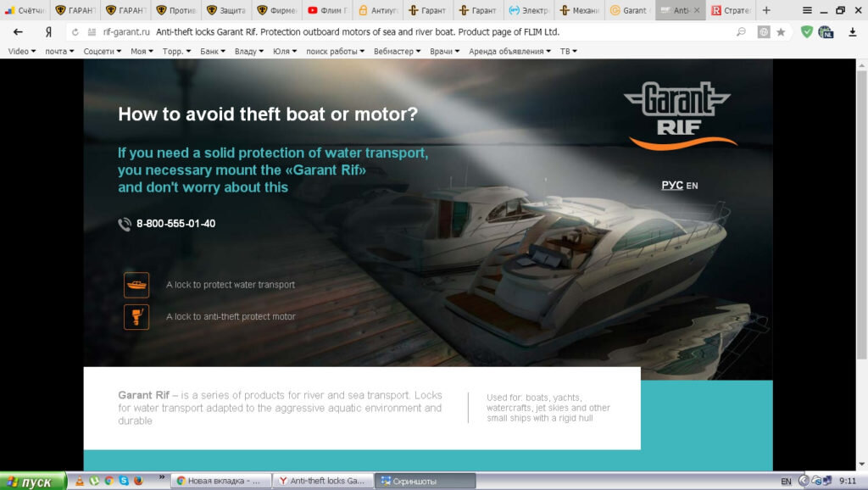
Task: Click the 'Garant Rif – is a series' paragraph
Action: pyautogui.click(x=280, y=408)
